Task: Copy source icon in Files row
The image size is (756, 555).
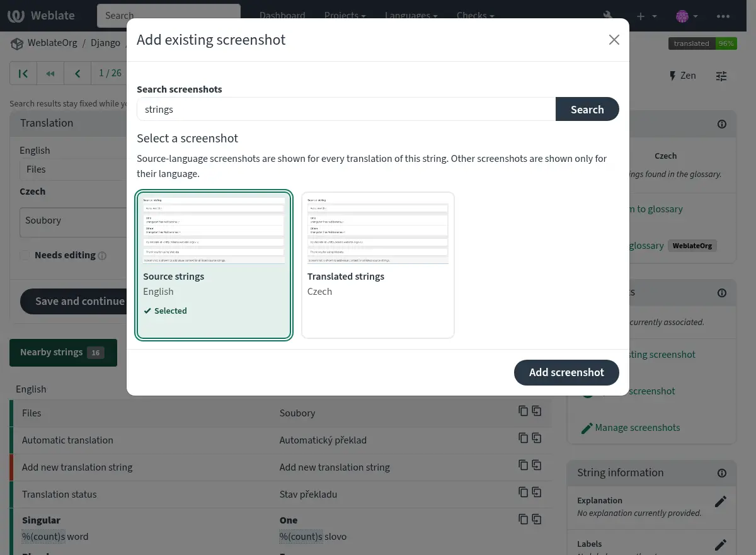Action: point(523,411)
